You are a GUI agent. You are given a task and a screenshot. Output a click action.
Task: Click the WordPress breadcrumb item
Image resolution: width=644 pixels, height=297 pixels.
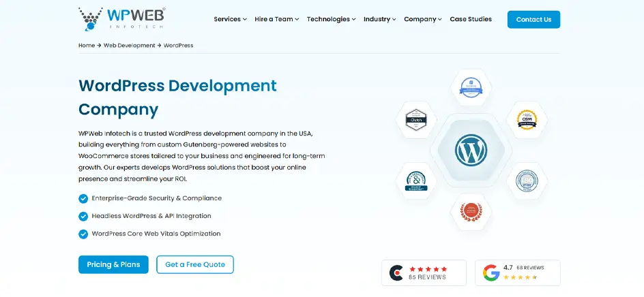coord(178,46)
